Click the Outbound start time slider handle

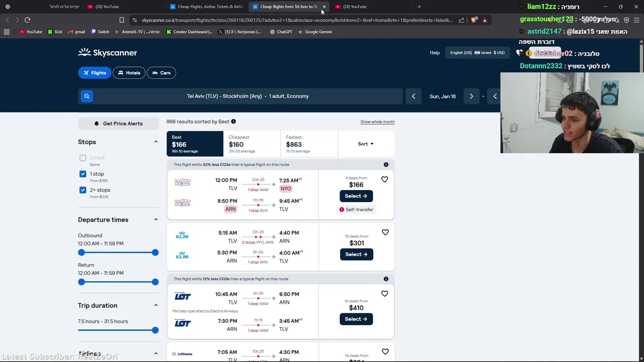(x=82, y=252)
